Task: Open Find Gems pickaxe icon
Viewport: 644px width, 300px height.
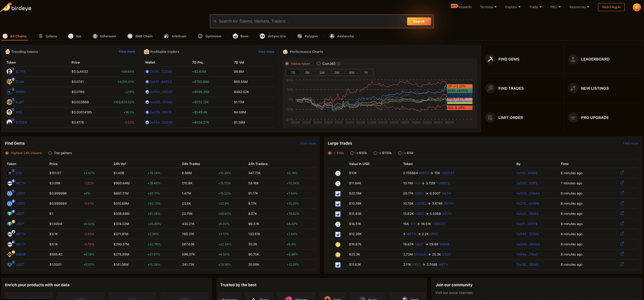Action: [x=490, y=59]
